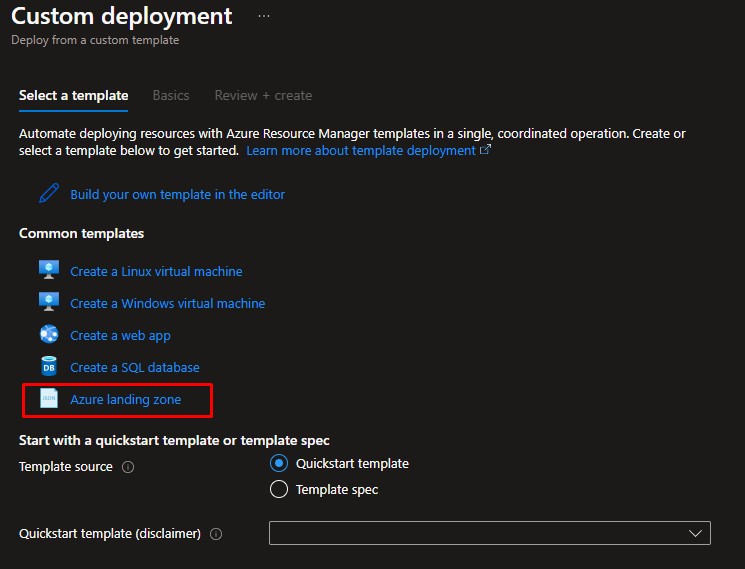Click the Quickstart template (disclaimer) label
The image size is (745, 569).
coord(110,534)
